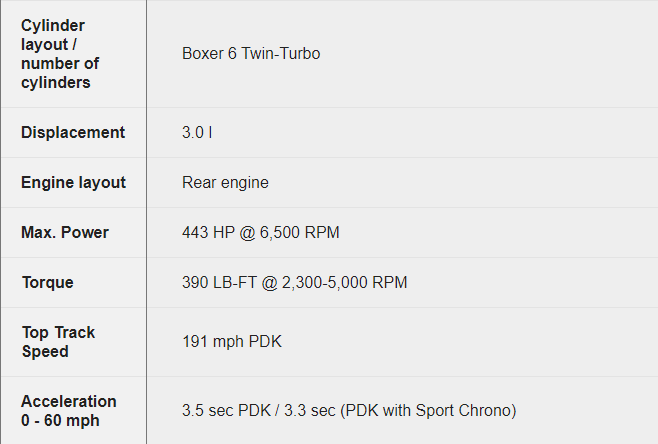Click the Acceleration 0 - 60 mph label
658x444 pixels.
click(69, 411)
